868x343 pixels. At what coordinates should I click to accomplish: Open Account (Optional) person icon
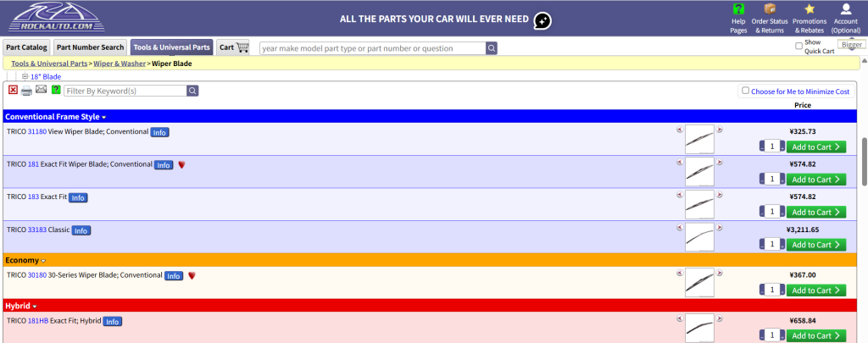point(845,8)
